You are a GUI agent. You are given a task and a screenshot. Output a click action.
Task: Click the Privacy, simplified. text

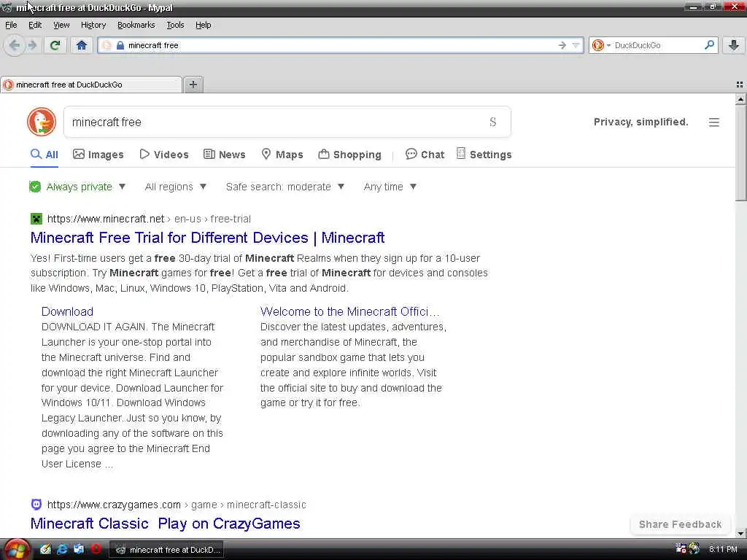tap(640, 122)
